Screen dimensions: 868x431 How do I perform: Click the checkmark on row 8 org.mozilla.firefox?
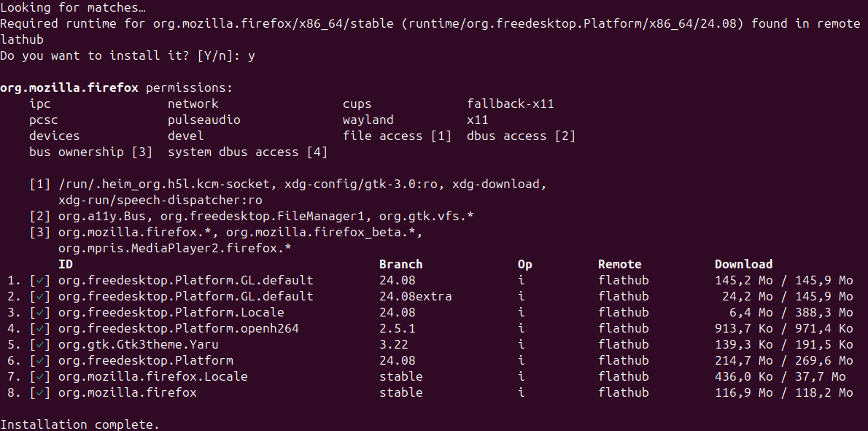pyautogui.click(x=40, y=393)
